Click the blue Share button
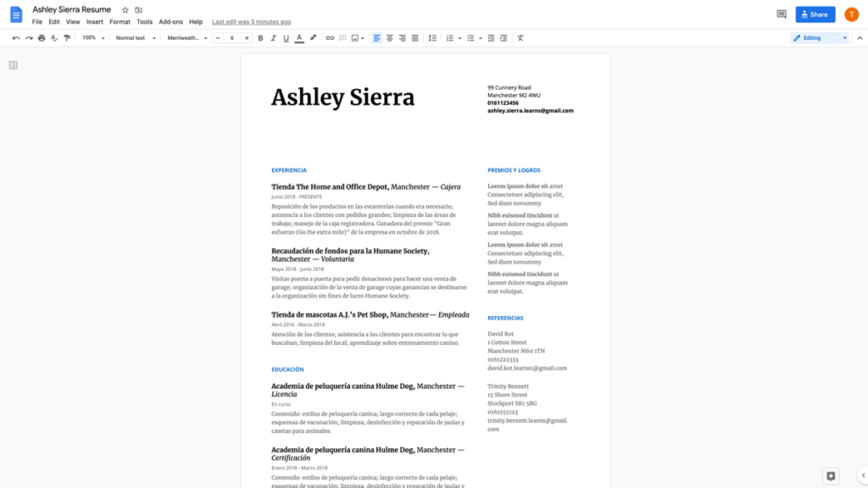 (815, 14)
